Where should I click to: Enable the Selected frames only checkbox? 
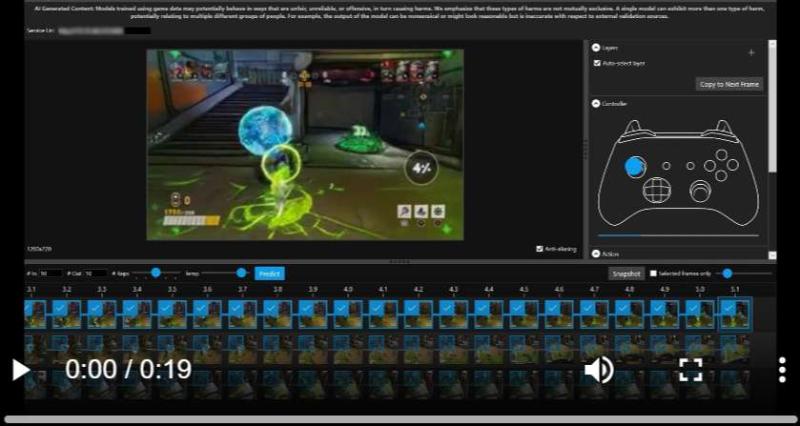click(x=653, y=273)
